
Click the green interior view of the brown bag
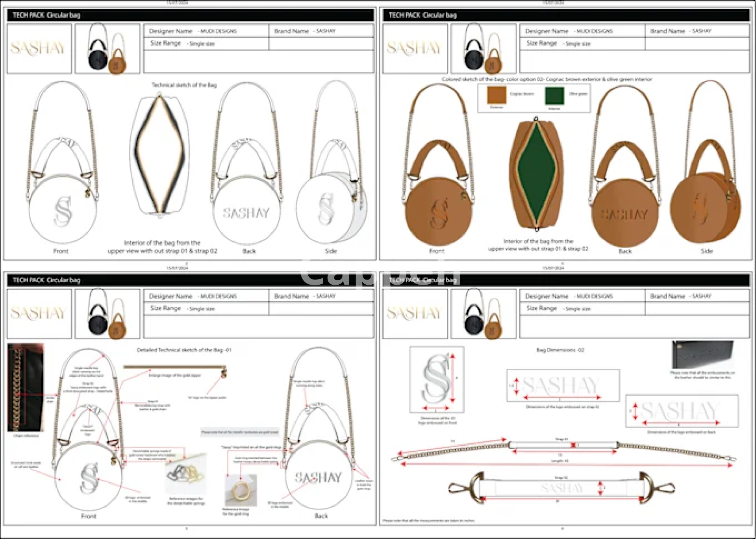tap(537, 173)
